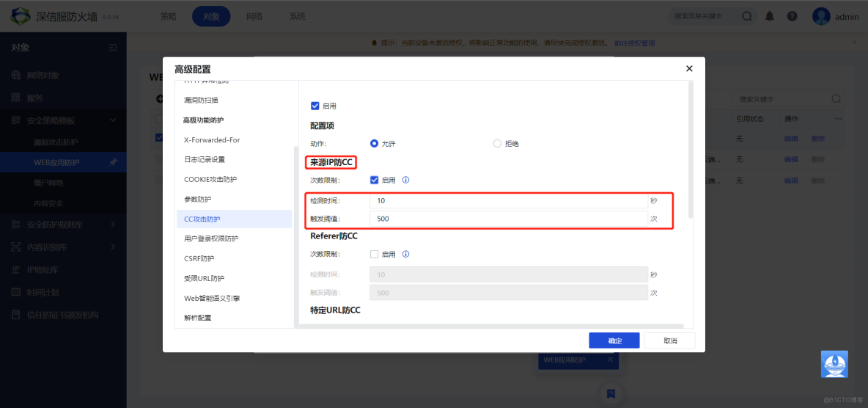868x408 pixels.
Task: Click the 确定 button to confirm
Action: click(614, 340)
